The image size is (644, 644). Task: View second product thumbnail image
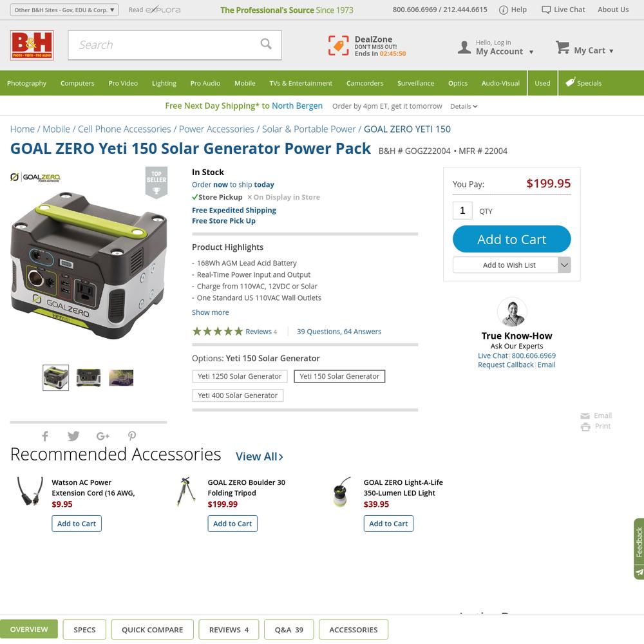pos(89,377)
